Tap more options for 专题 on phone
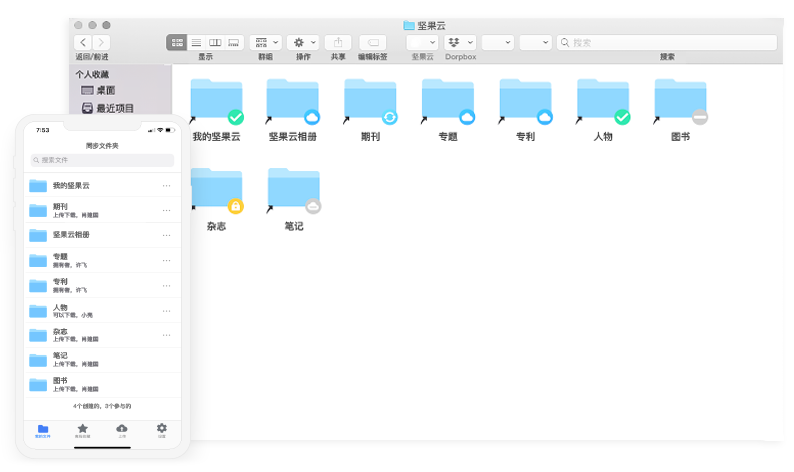The image size is (794, 472). (167, 260)
